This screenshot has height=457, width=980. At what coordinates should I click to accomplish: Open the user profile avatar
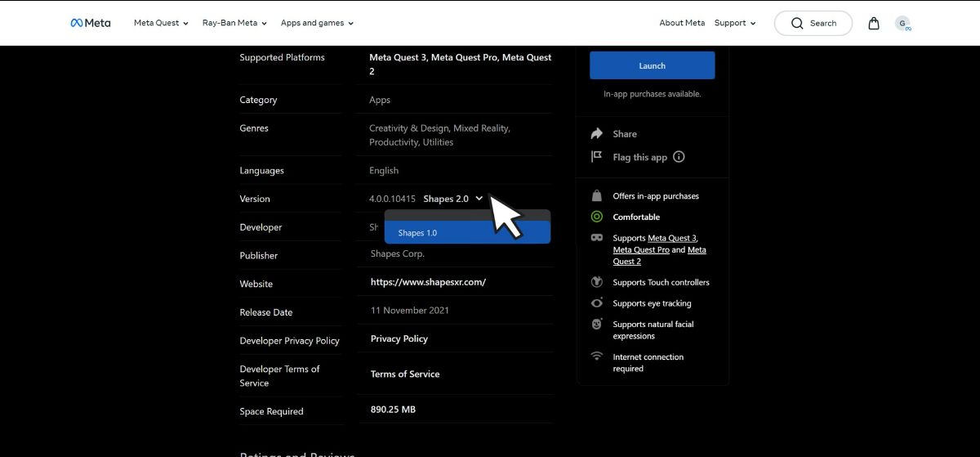[902, 24]
